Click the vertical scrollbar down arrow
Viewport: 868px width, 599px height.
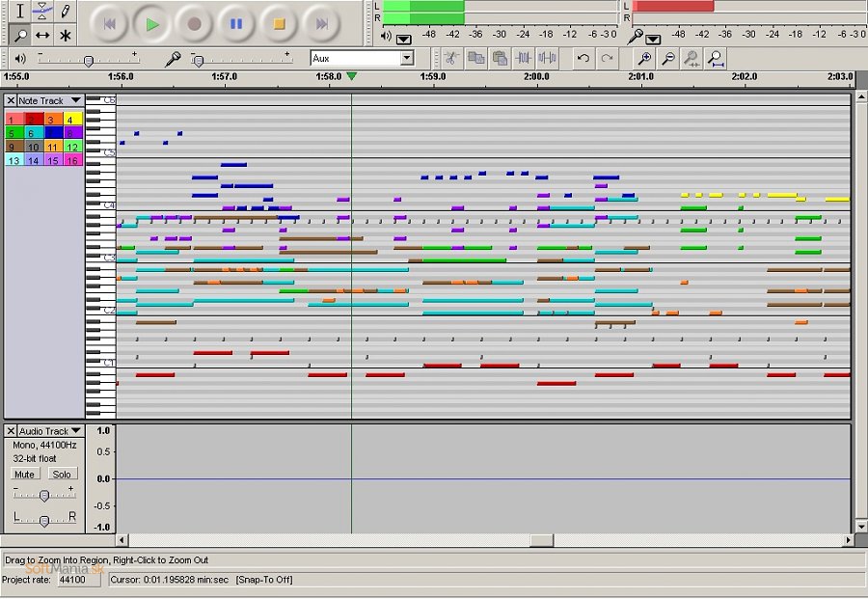click(861, 526)
